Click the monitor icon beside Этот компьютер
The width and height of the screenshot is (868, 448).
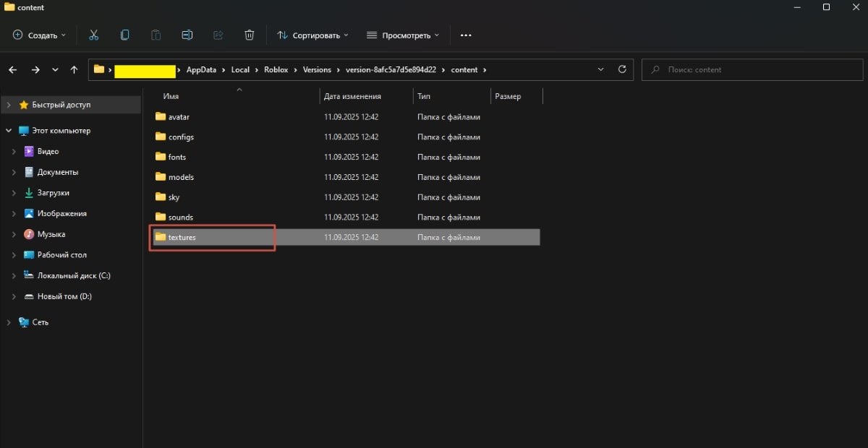24,131
